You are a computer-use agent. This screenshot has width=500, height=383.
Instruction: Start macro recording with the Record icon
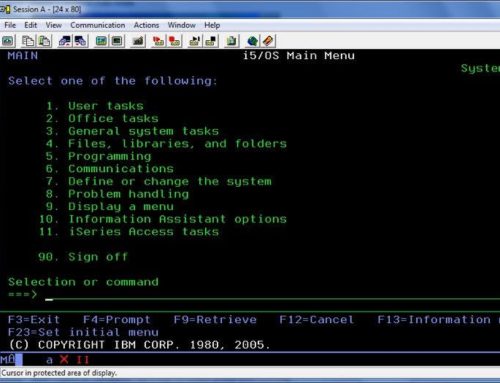pyautogui.click(x=158, y=41)
